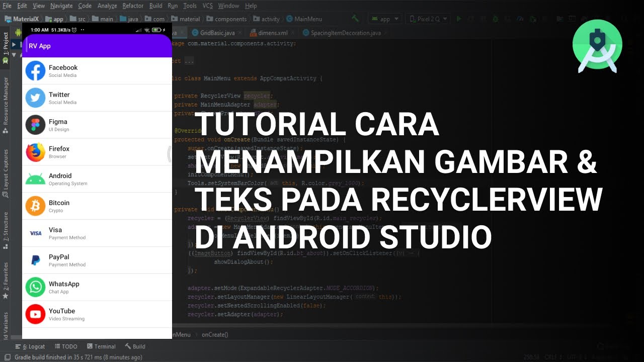This screenshot has height=362, width=644.
Task: Click the MaterialX breadcrumb
Action: point(22,19)
